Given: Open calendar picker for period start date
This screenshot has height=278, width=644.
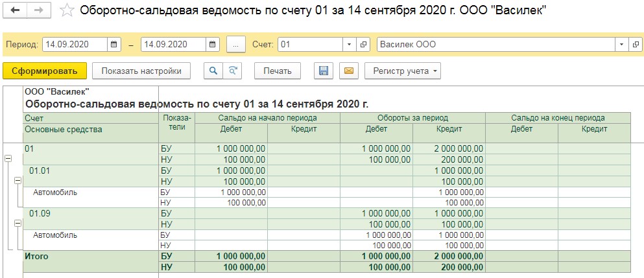Looking at the screenshot, I should [x=113, y=44].
